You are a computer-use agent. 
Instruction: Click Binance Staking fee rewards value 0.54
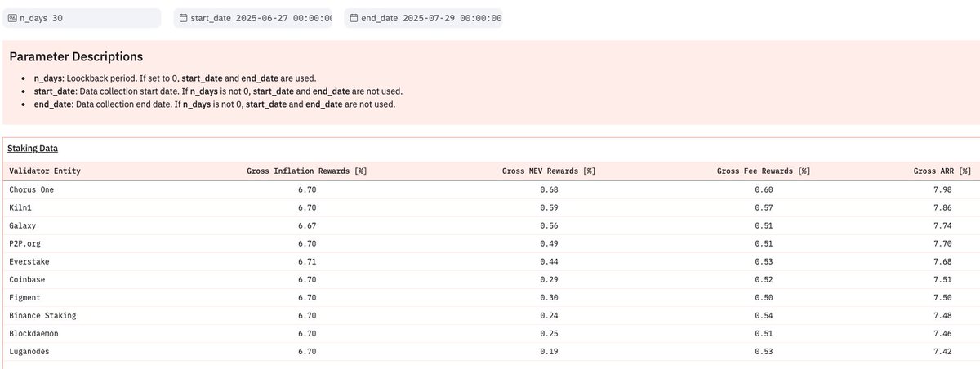(764, 315)
